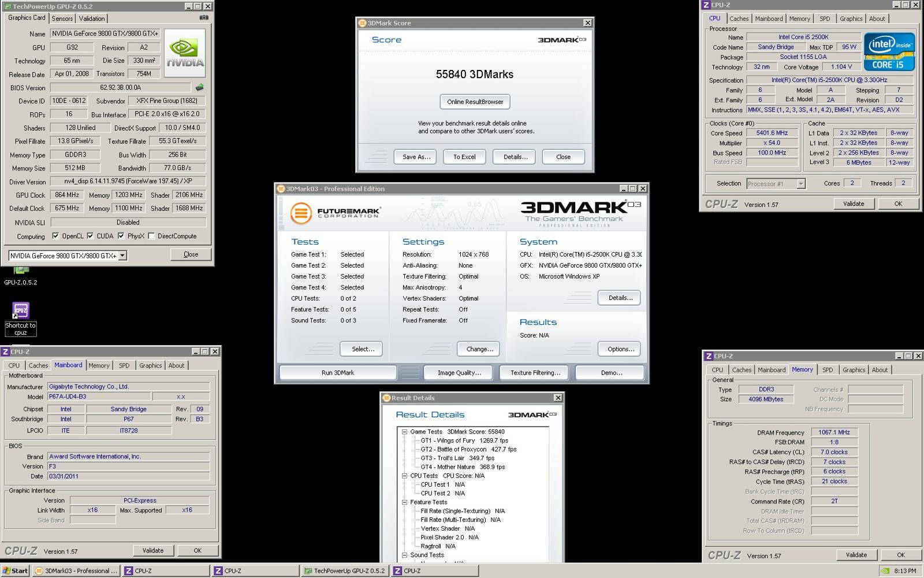The width and height of the screenshot is (924, 578).
Task: Click the BIOS Version field 62.92.3B.00.0A
Action: 121,87
